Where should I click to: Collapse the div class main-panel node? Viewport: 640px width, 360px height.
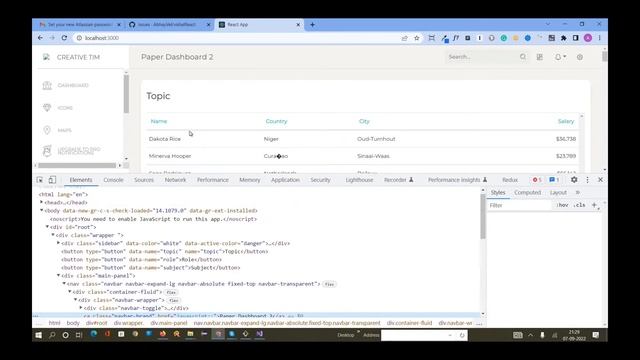(x=58, y=276)
